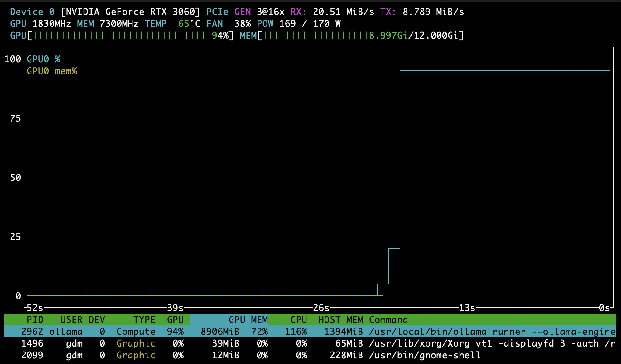Click the GPU0 mem% legend label
621x364 pixels.
[52, 71]
